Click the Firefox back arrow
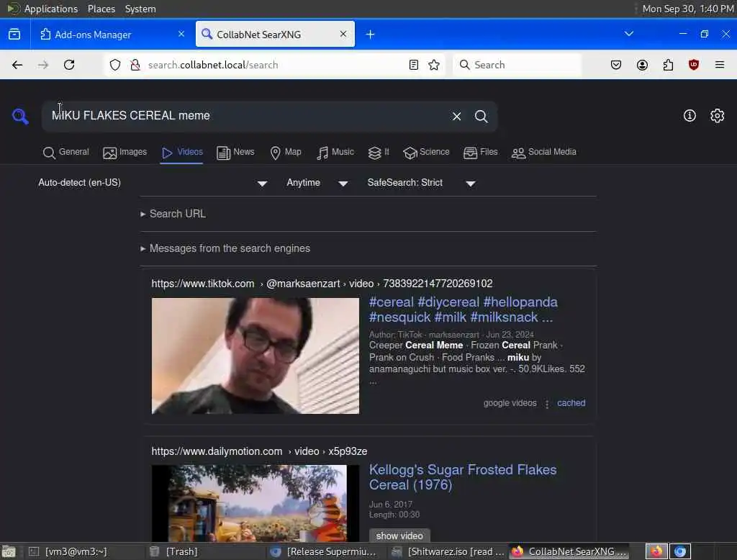737x560 pixels. [x=17, y=65]
